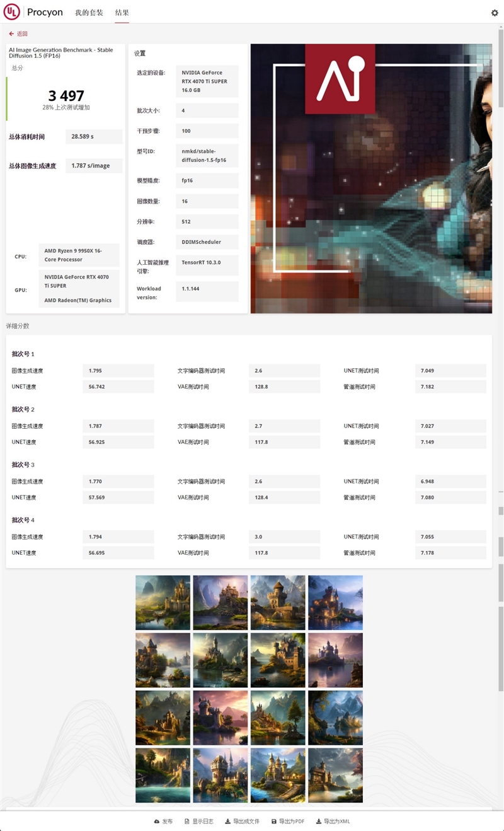Select the 结果 tab
The image size is (504, 831).
(x=122, y=12)
